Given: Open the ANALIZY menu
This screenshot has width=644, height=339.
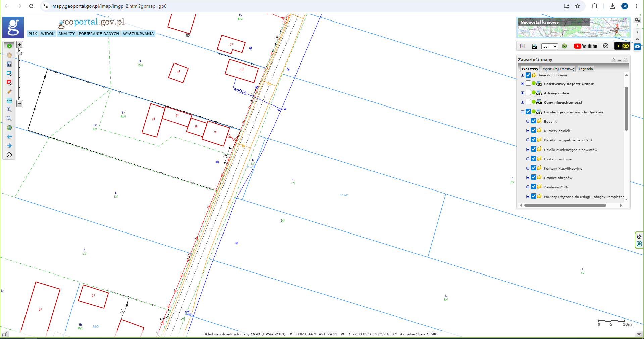Looking at the screenshot, I should point(66,34).
